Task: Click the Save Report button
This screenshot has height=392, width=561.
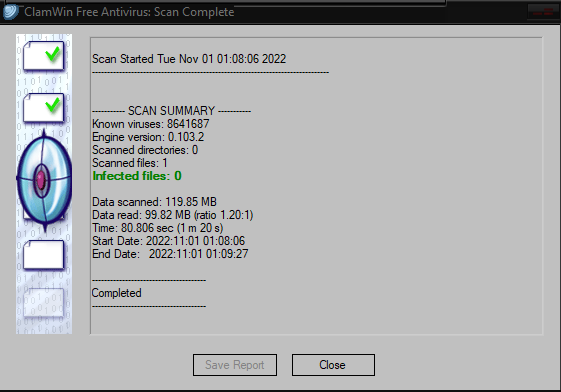Action: pyautogui.click(x=235, y=365)
